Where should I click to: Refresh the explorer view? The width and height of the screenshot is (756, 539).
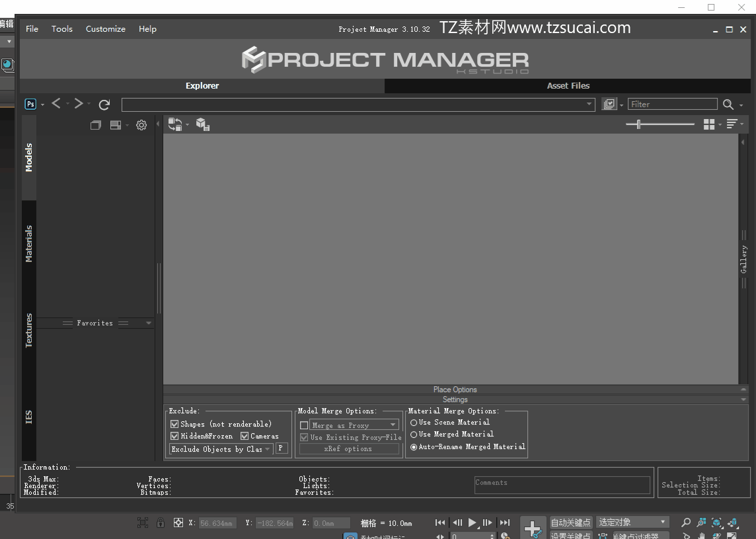104,104
